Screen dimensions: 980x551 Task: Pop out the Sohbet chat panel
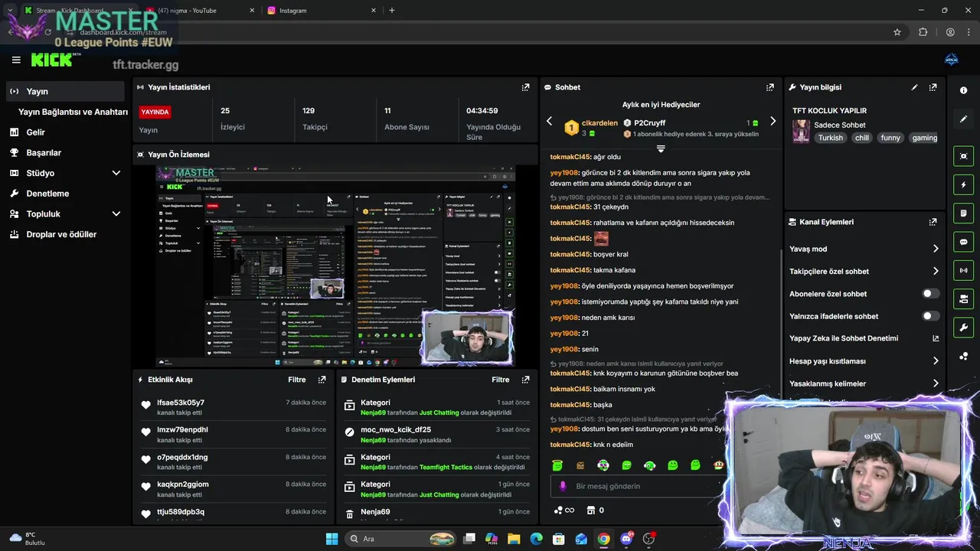click(x=769, y=87)
